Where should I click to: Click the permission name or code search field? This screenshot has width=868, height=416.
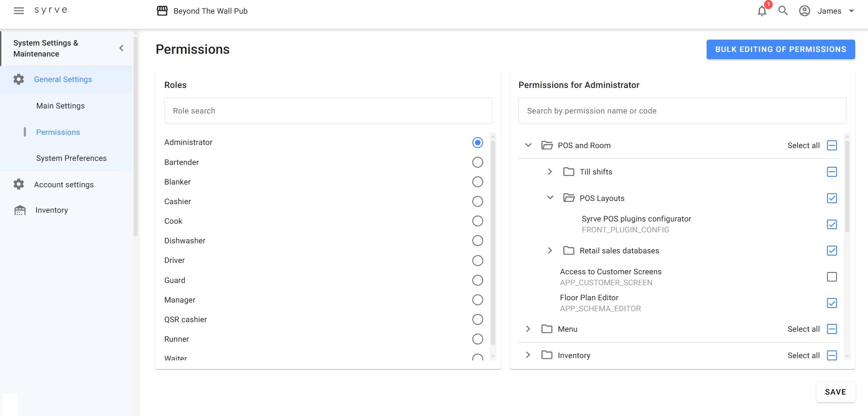point(682,111)
